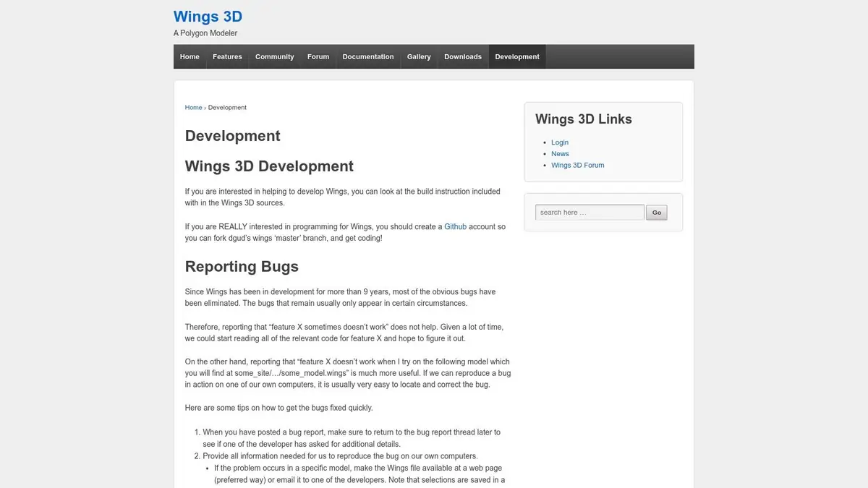Open the Wings 3D site title link
Image resolution: width=868 pixels, height=488 pixels.
click(208, 17)
